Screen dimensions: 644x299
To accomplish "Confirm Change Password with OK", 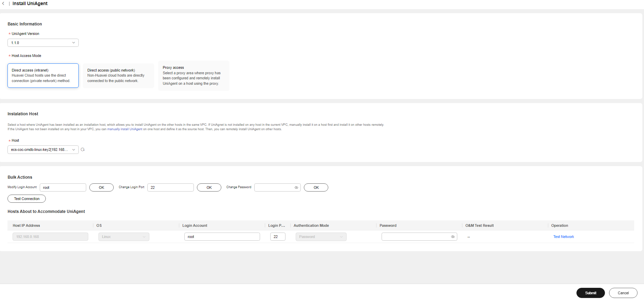I will coord(316,187).
